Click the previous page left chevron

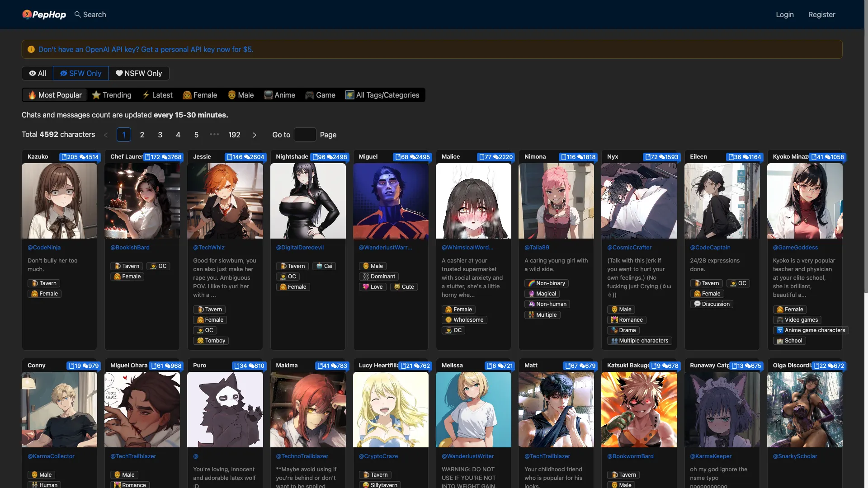pyautogui.click(x=106, y=135)
